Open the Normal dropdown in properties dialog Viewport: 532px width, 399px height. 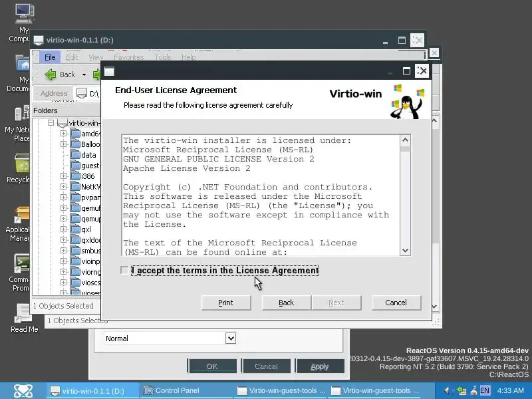pyautogui.click(x=230, y=338)
